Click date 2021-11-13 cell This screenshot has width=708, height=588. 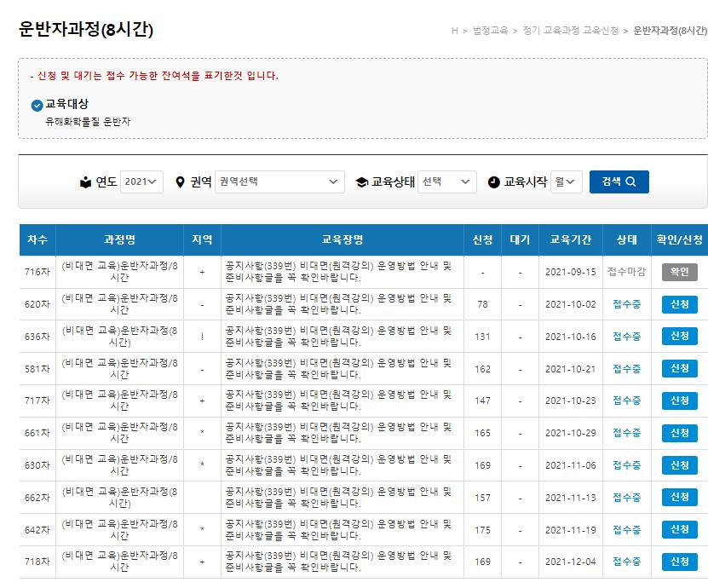[x=571, y=498]
